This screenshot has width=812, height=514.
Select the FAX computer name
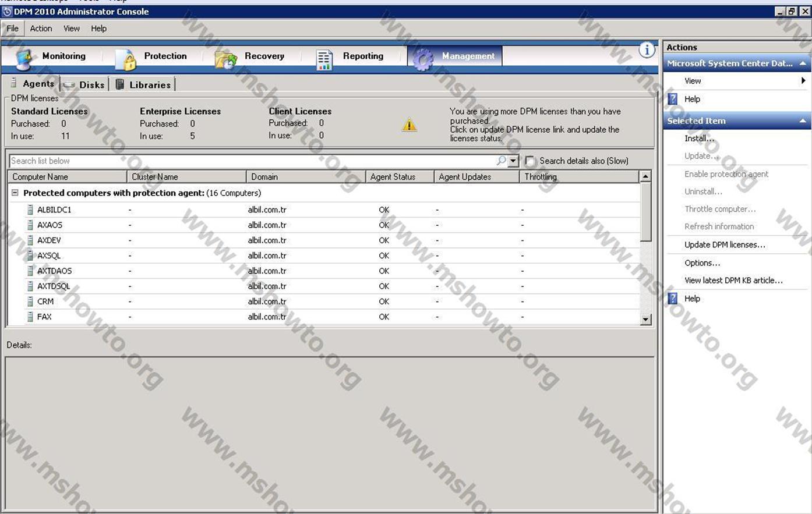click(x=44, y=317)
